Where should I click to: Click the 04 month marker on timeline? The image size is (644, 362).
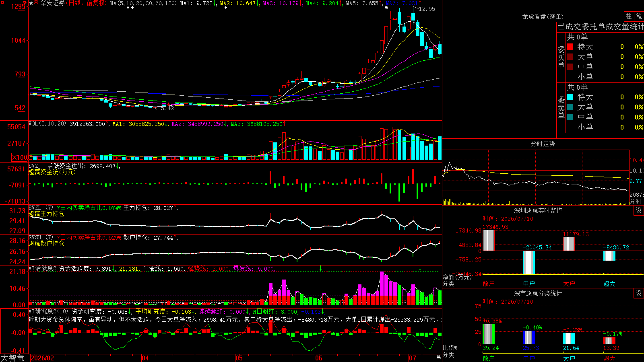pyautogui.click(x=145, y=358)
